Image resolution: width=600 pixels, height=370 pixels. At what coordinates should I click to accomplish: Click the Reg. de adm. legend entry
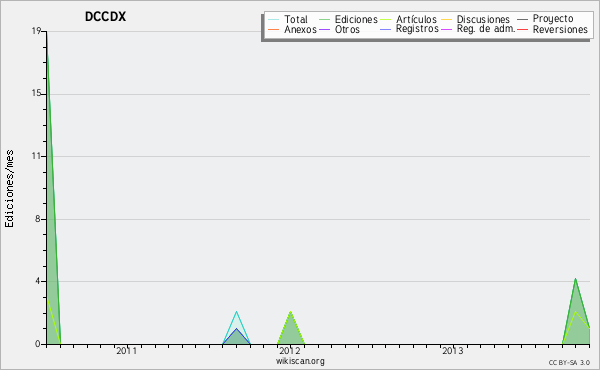[x=486, y=29]
